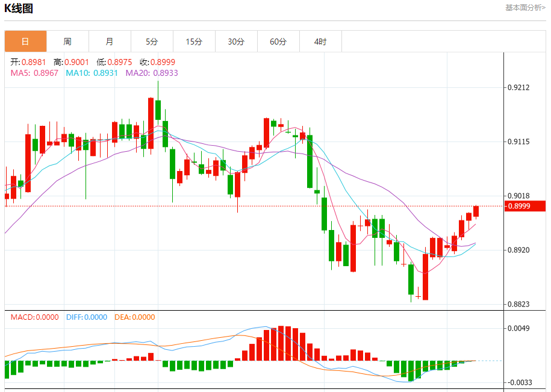551x392 pixels.
Task: Open the 15分 interval tab
Action: (x=194, y=42)
